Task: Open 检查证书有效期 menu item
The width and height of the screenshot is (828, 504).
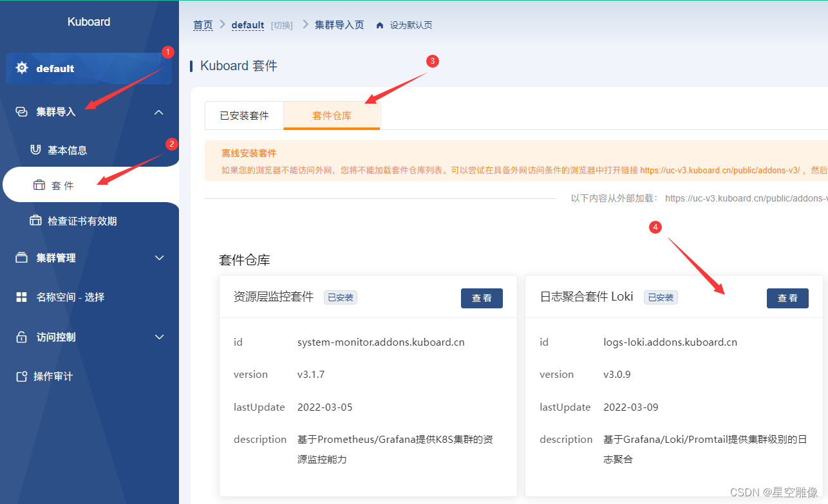Action: tap(89, 221)
